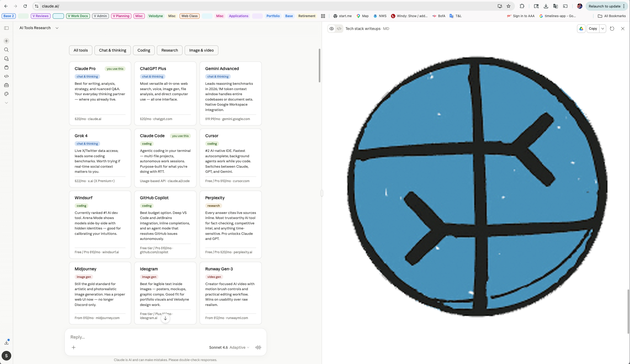Open the BofA bookmark
630x364 pixels.
click(x=439, y=16)
